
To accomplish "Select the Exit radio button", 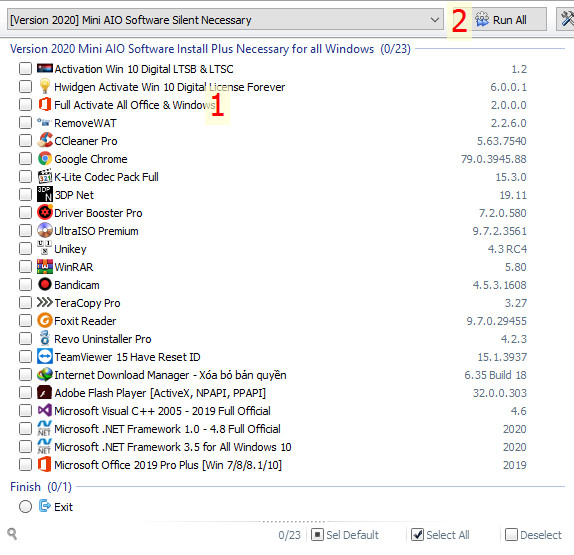I will (x=25, y=507).
